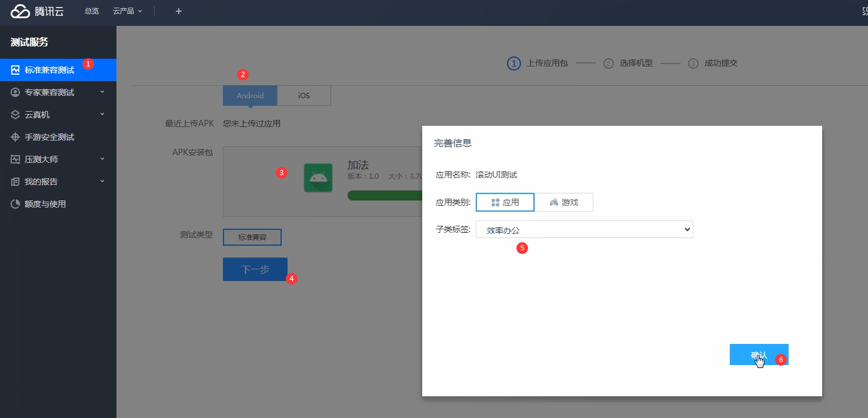Click the 标准兼容测试 sidebar chart icon

[15, 70]
